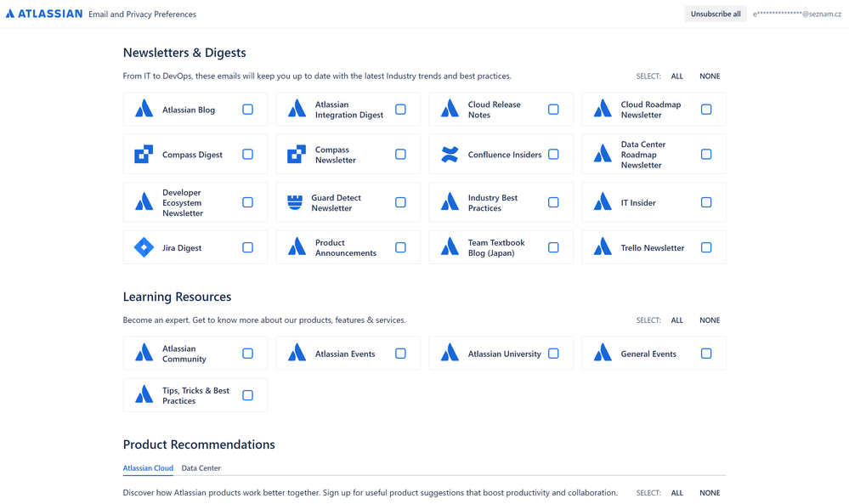The width and height of the screenshot is (849, 504).
Task: Enable the Atlassian Community checkbox
Action: (x=247, y=354)
